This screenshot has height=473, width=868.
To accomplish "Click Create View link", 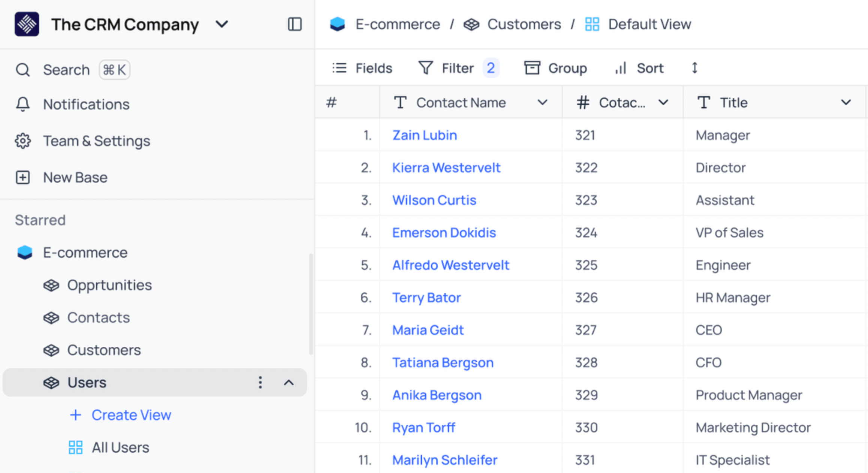I will pyautogui.click(x=131, y=415).
